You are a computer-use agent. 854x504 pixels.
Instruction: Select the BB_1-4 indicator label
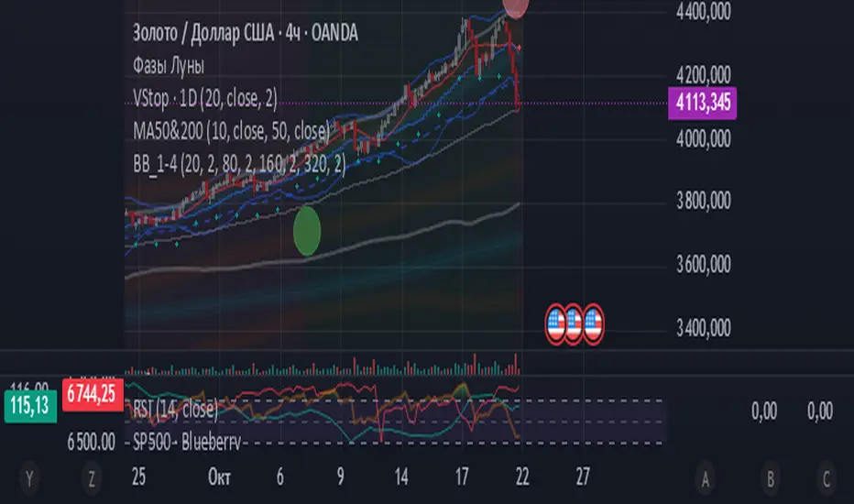(x=239, y=163)
